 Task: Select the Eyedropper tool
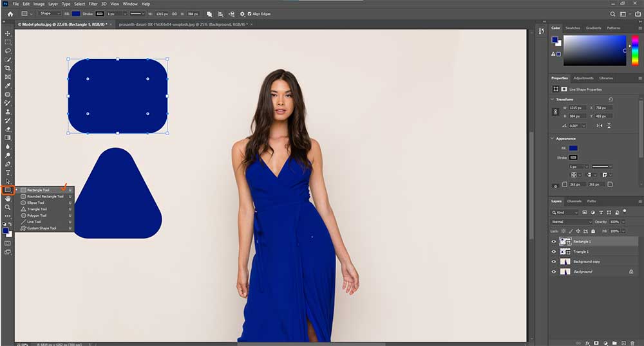[8, 86]
